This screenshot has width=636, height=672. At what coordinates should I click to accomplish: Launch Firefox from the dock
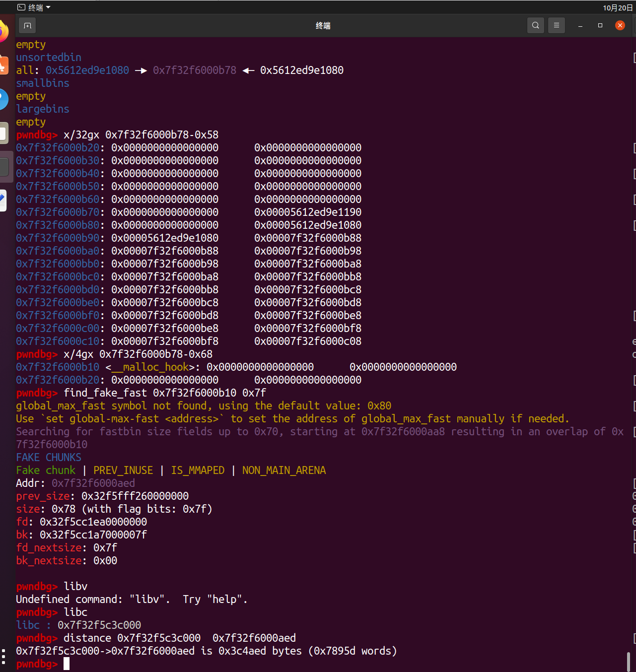tap(3, 32)
